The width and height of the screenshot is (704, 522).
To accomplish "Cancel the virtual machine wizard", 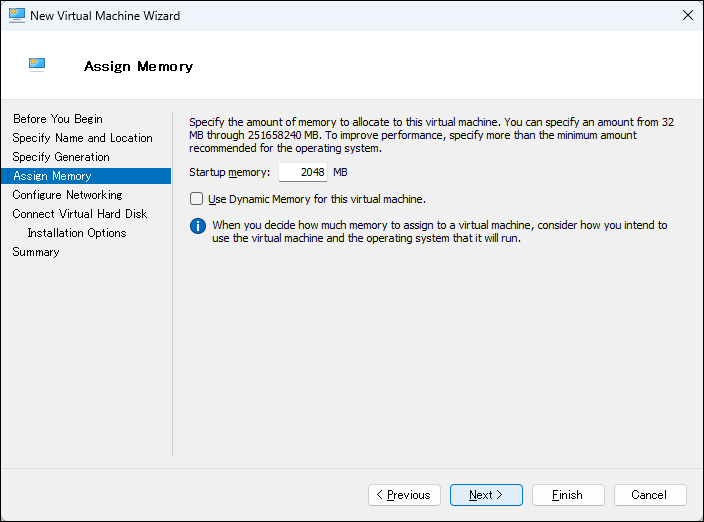I will tap(650, 495).
